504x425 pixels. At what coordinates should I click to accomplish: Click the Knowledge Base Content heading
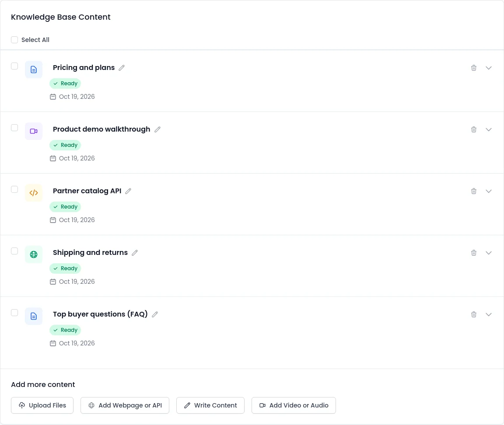[61, 17]
